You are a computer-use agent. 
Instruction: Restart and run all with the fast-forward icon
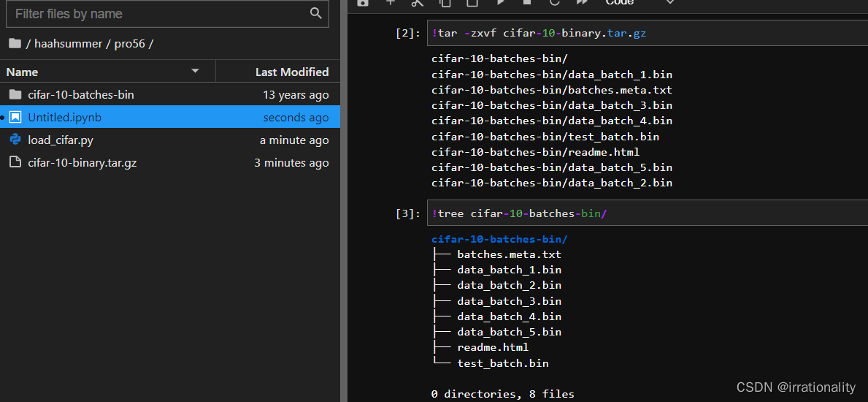(582, 2)
